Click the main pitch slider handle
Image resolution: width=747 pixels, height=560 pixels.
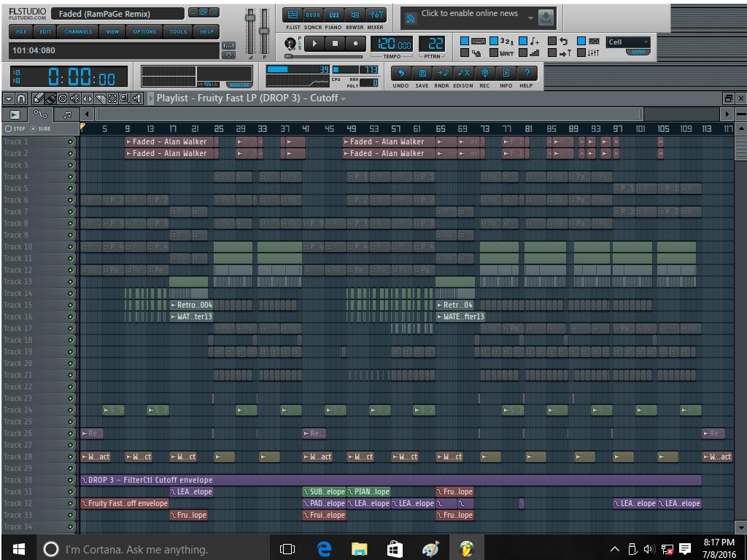click(264, 31)
